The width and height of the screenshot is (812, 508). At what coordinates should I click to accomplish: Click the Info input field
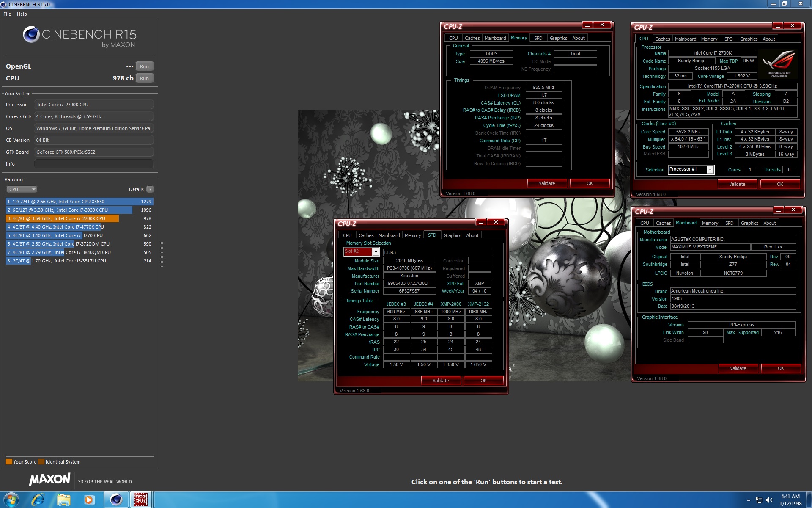[x=93, y=164]
